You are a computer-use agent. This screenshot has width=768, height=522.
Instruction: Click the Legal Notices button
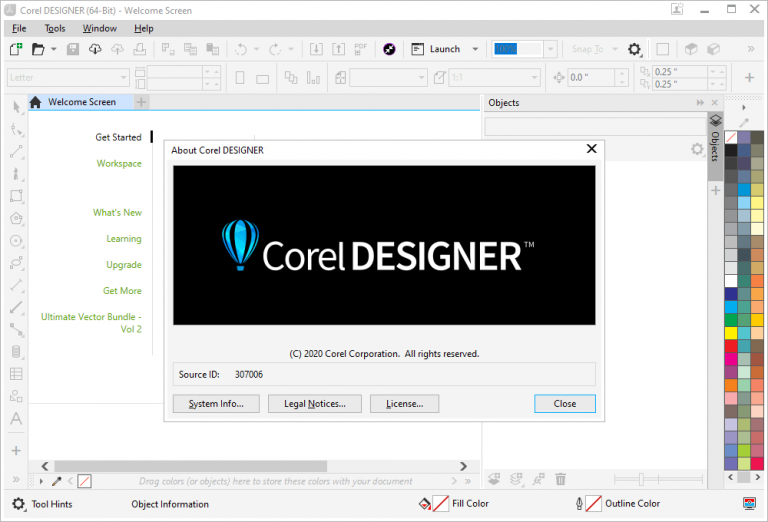[314, 403]
